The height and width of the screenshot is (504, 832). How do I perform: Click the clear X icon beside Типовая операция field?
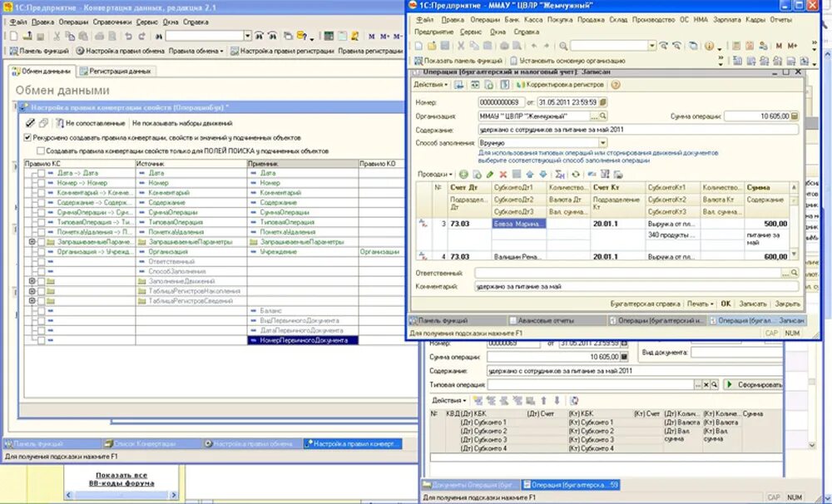point(706,384)
